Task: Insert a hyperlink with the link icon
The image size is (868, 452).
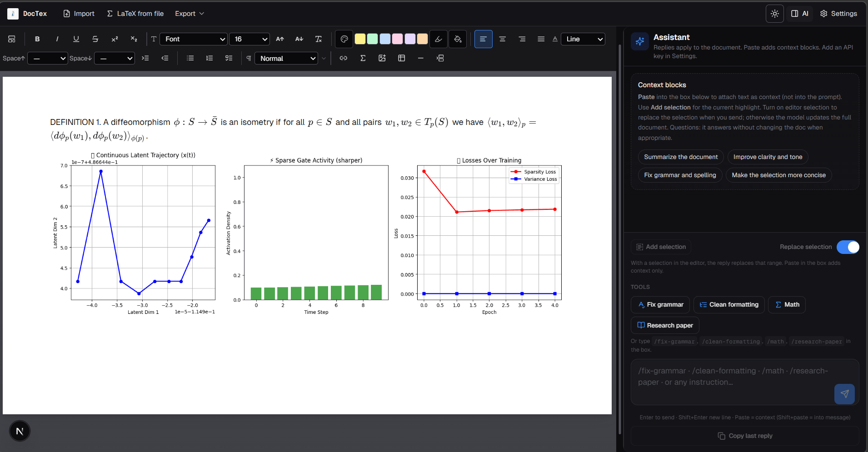Action: point(343,58)
